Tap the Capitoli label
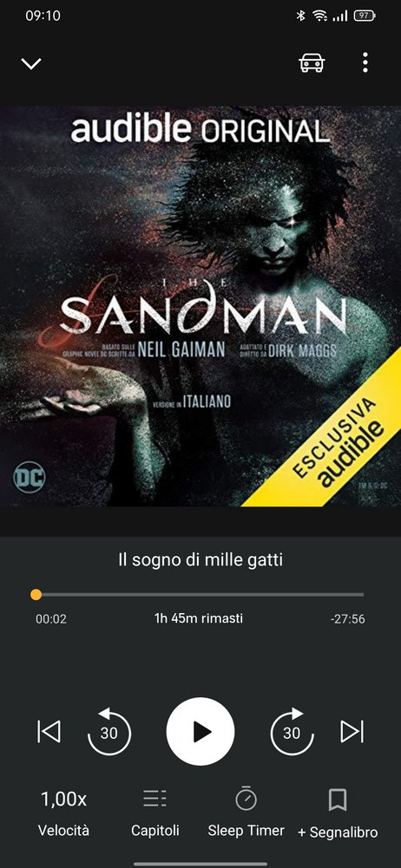 click(155, 831)
